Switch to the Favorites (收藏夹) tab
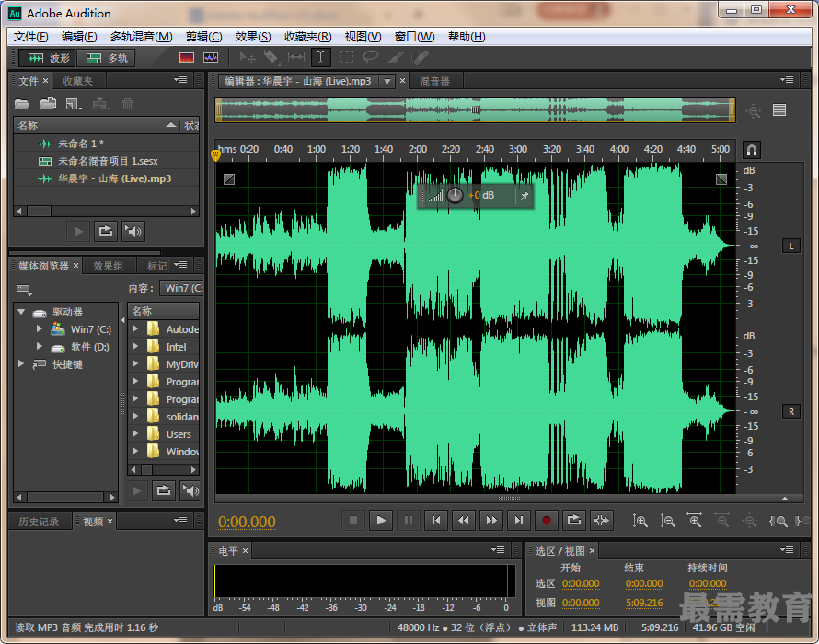819x644 pixels. (x=78, y=81)
